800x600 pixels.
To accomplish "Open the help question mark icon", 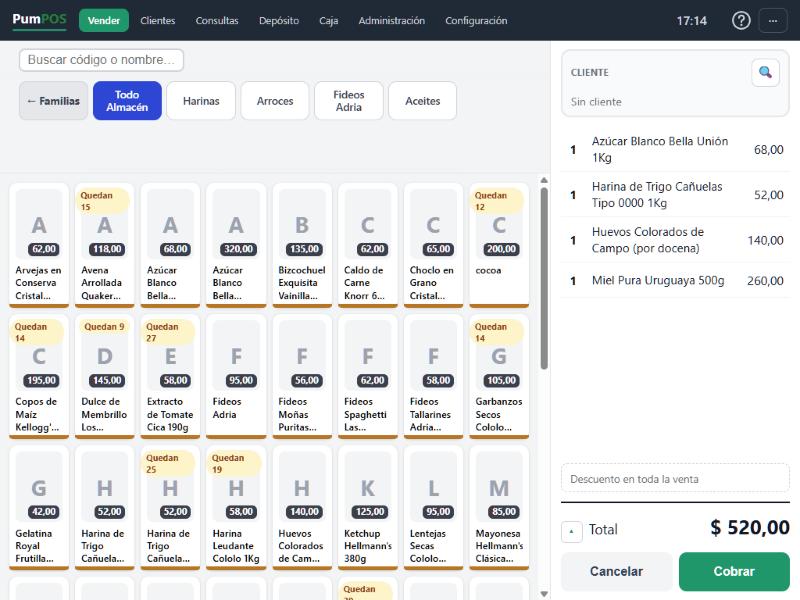I will pos(741,21).
